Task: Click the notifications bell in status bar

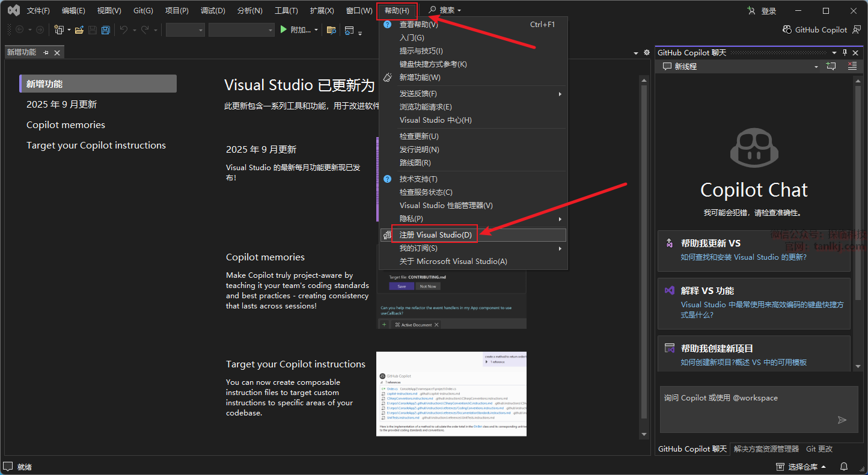Action: 844,467
